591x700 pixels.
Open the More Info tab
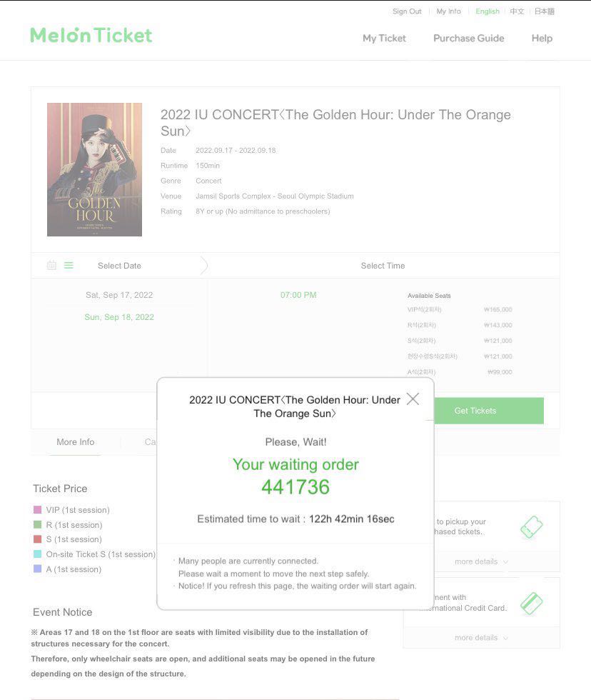pyautogui.click(x=76, y=442)
